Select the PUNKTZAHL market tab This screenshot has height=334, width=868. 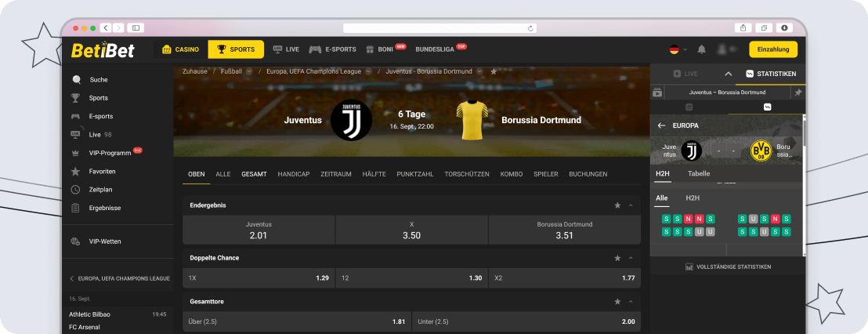[x=415, y=174]
